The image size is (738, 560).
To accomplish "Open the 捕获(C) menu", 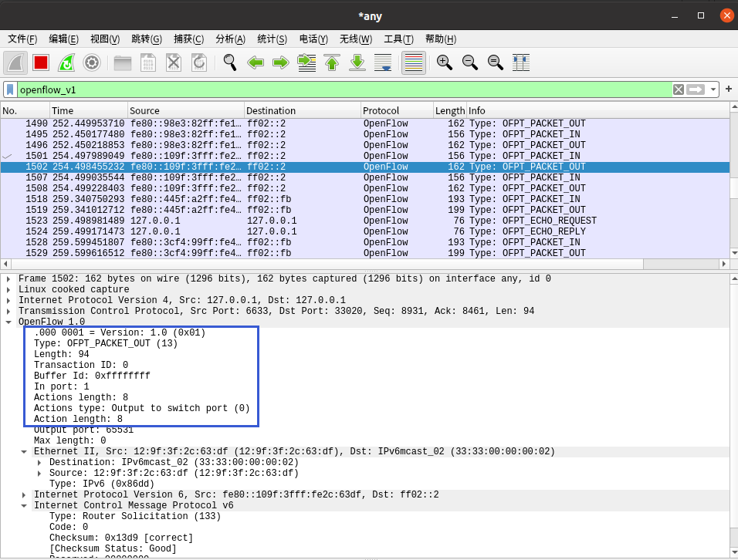I will tap(188, 39).
